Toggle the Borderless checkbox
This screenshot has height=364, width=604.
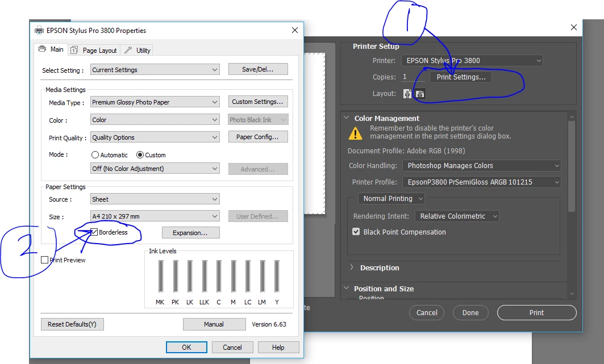tap(94, 232)
